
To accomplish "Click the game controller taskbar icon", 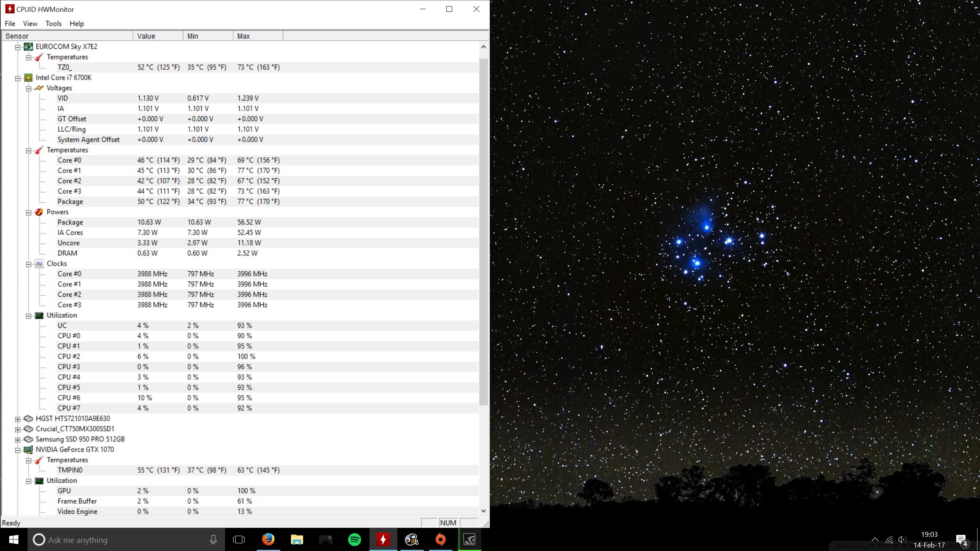I will coord(326,540).
